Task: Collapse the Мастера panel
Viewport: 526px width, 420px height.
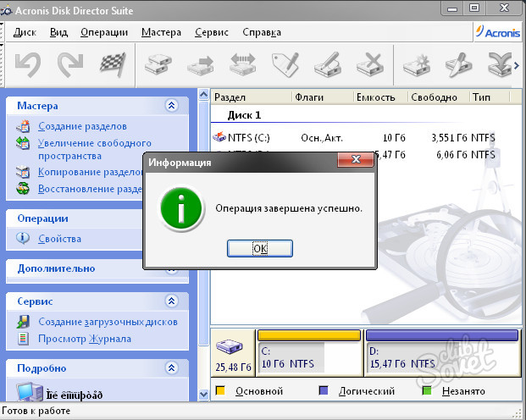Action: click(171, 105)
